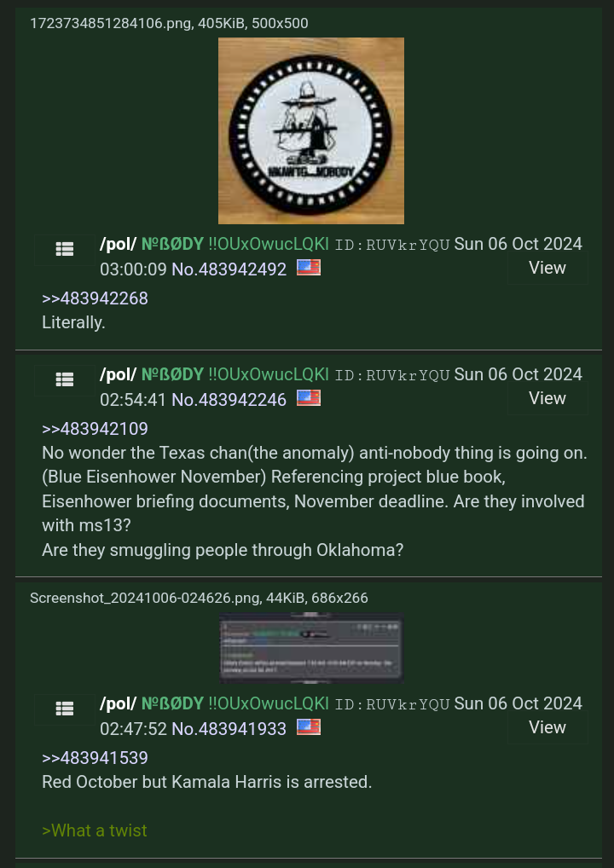Viewport: 614px width, 868px height.
Task: Click post number No.483942492
Action: coord(229,269)
